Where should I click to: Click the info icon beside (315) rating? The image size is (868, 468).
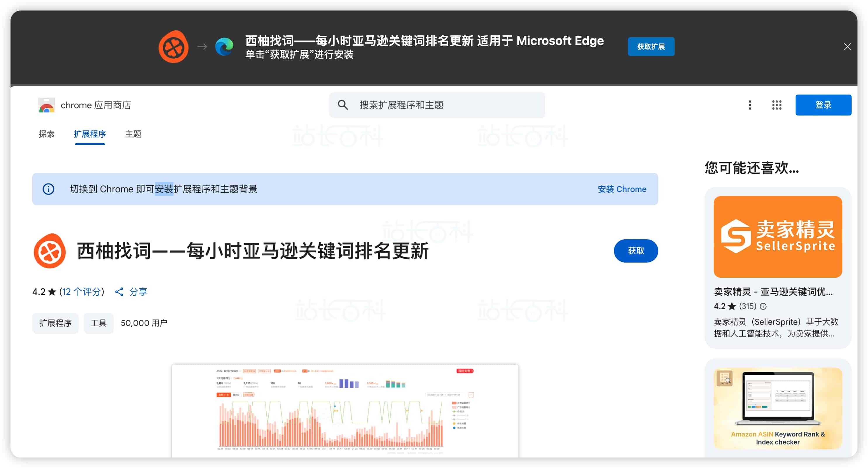763,306
